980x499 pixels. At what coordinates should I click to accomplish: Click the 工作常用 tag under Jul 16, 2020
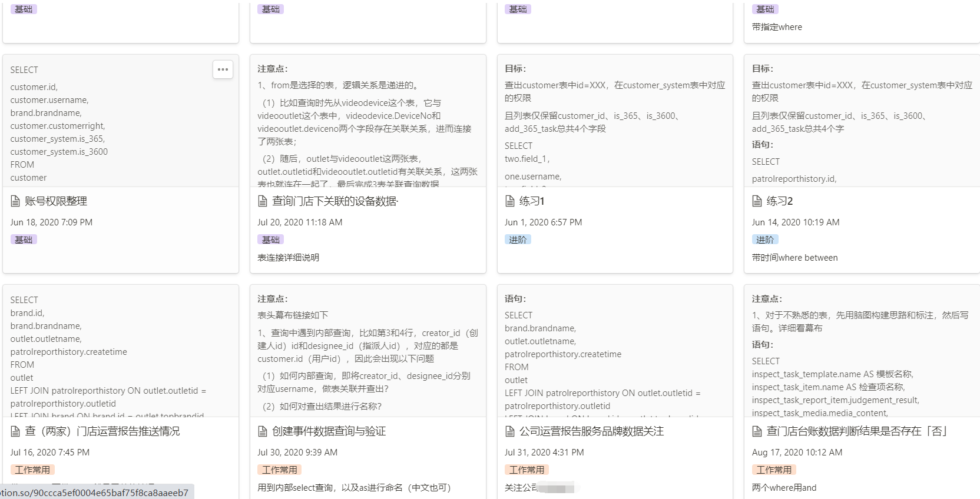point(32,470)
